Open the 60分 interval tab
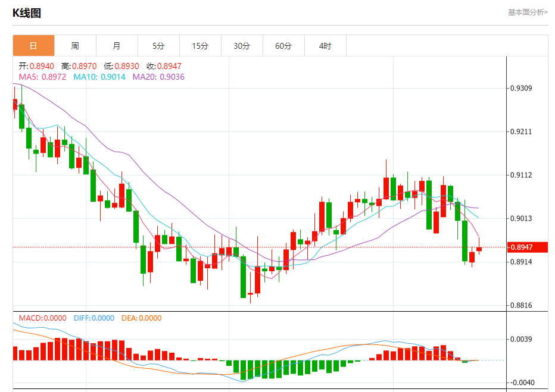This screenshot has width=555, height=392. 283,46
